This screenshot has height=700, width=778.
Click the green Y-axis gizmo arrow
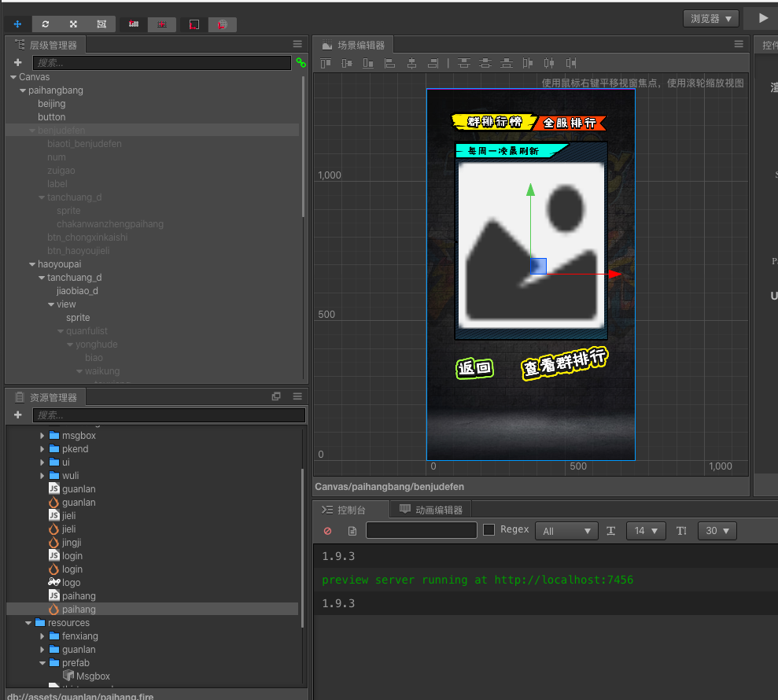530,190
